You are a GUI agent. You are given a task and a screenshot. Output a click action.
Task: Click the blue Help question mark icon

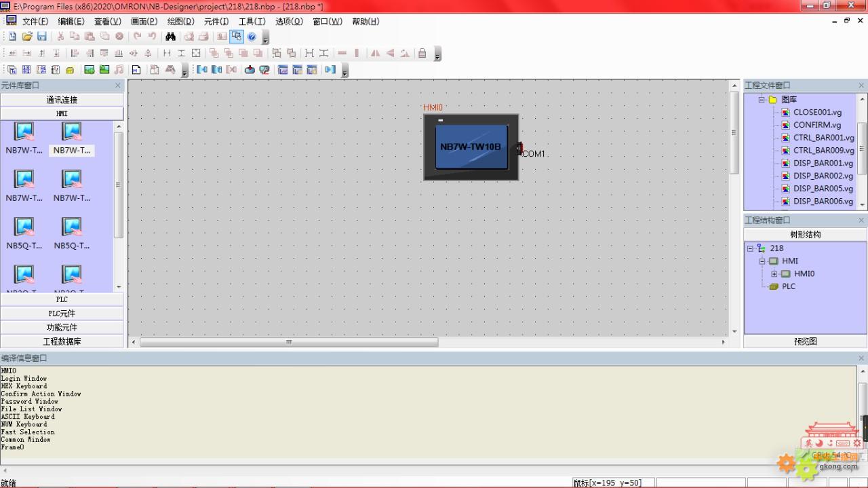252,37
